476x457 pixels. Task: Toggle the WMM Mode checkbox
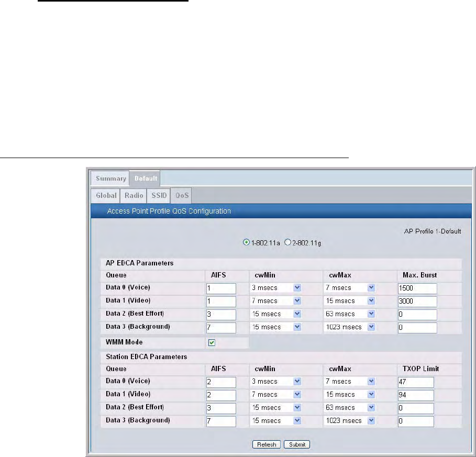click(x=212, y=342)
